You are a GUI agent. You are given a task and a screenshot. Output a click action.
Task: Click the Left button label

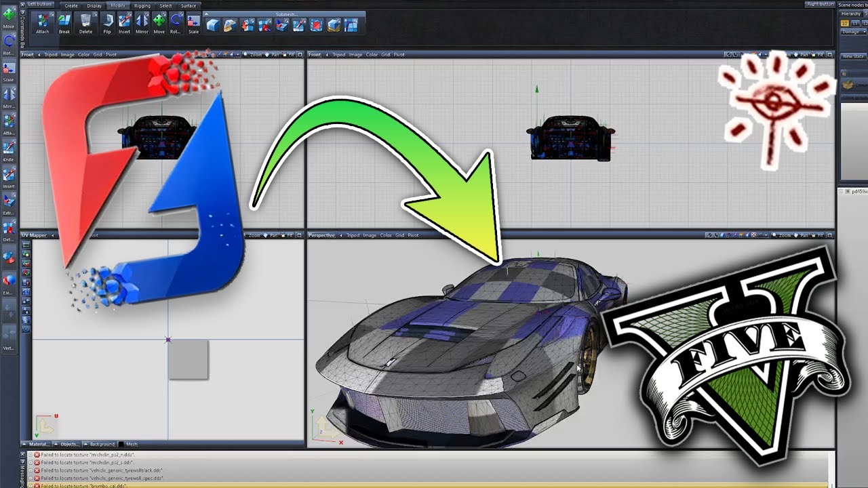pos(41,4)
